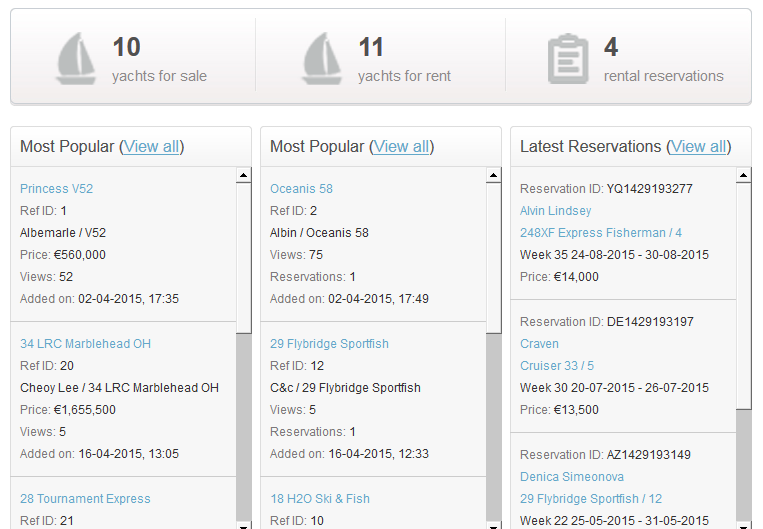The image size is (763, 529).
Task: Click reservation ID AZ1429193149
Action: pos(649,455)
